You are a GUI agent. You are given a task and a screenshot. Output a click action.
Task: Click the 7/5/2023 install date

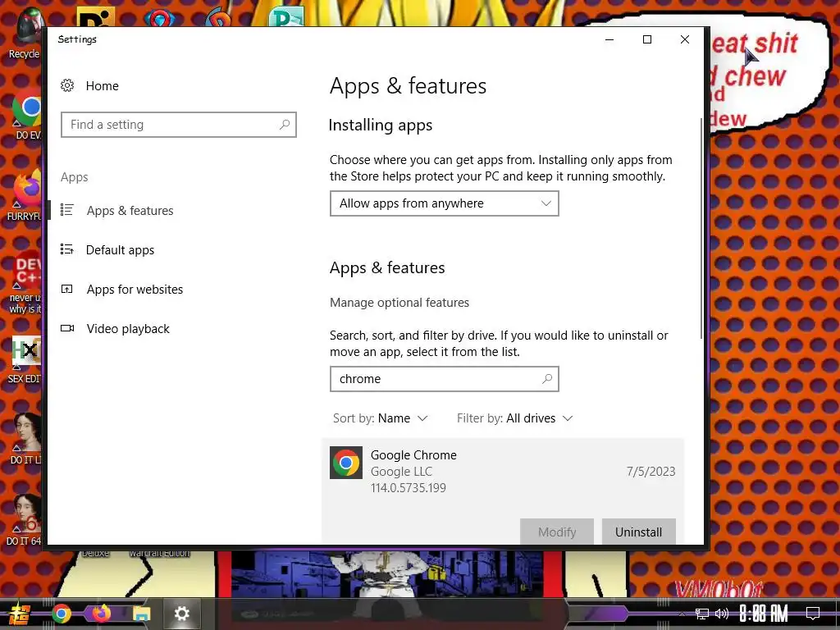pos(651,472)
